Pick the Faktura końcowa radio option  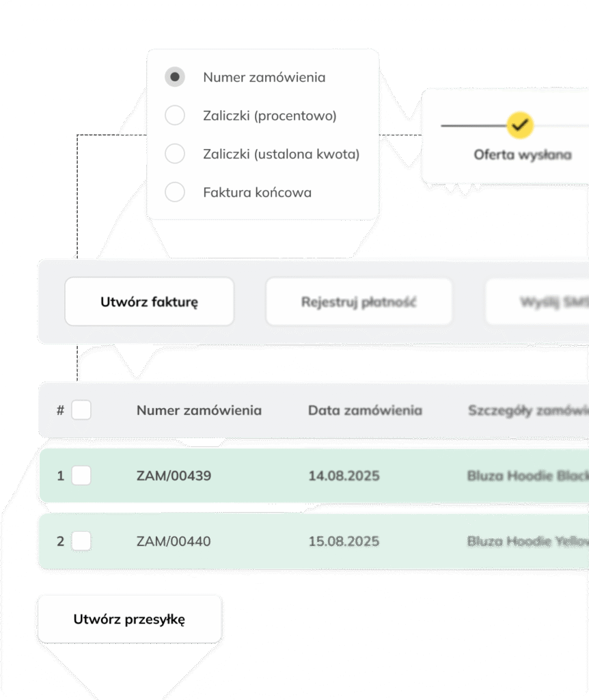click(175, 192)
